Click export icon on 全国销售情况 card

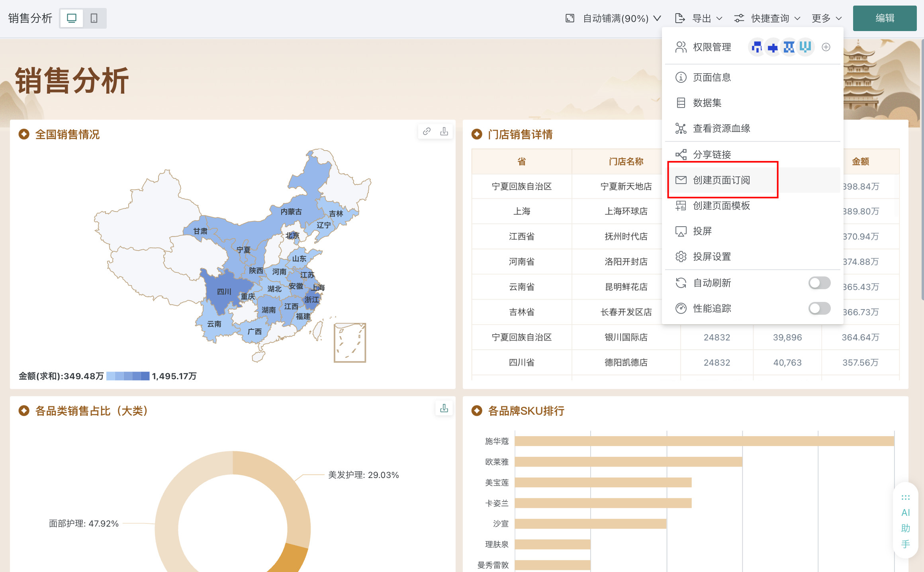click(444, 131)
